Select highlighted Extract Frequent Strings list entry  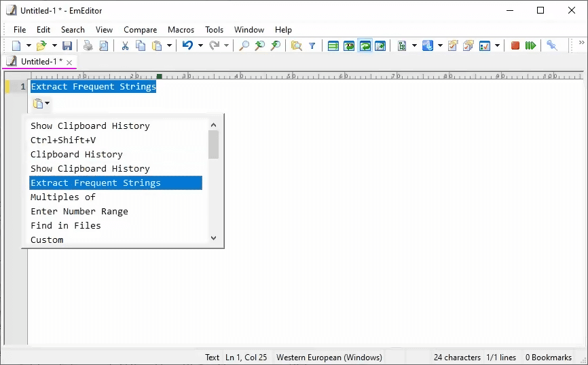[115, 183]
